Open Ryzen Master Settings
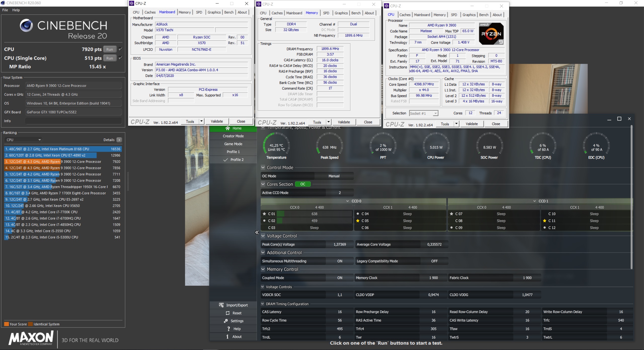Viewport: 644px width, 350px height. (233, 321)
